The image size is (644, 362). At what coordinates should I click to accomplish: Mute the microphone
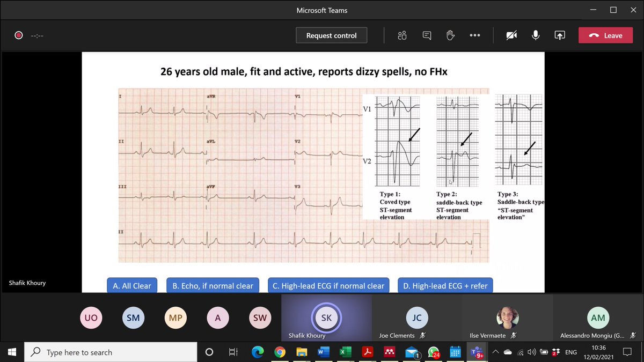[535, 35]
